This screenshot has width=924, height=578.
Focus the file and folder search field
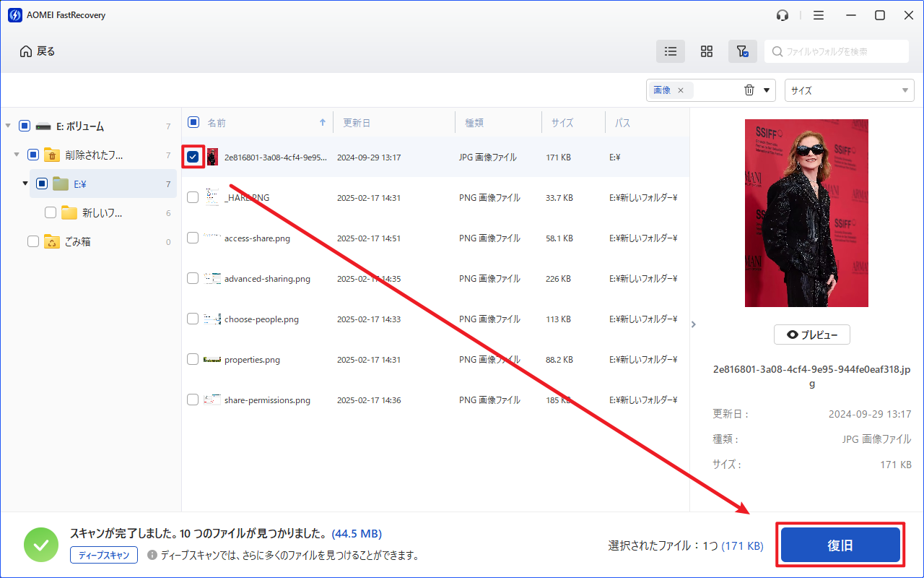point(837,51)
